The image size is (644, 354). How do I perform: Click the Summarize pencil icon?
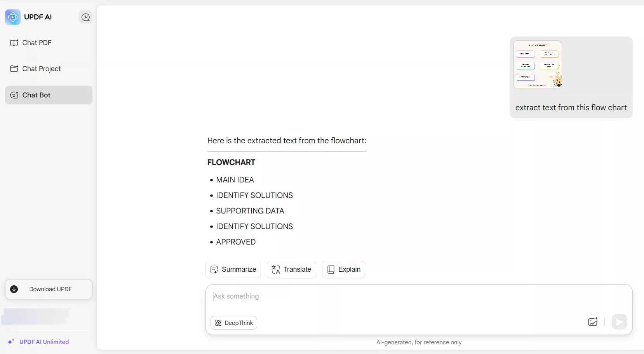click(x=215, y=269)
